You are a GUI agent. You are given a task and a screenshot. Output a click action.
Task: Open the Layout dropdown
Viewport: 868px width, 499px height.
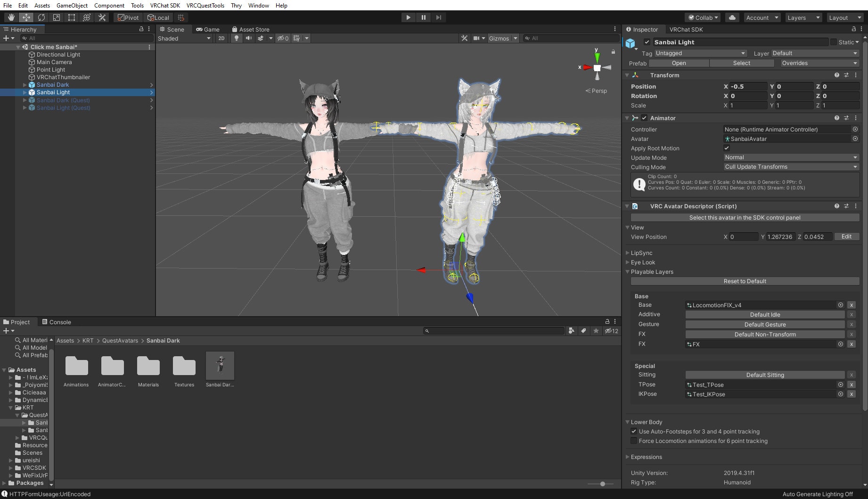tap(844, 17)
